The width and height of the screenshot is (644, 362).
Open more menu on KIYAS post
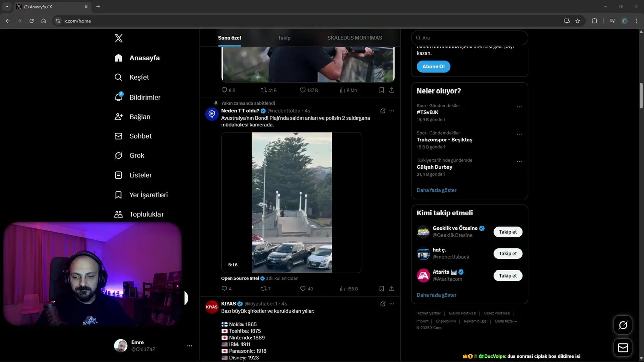392,304
